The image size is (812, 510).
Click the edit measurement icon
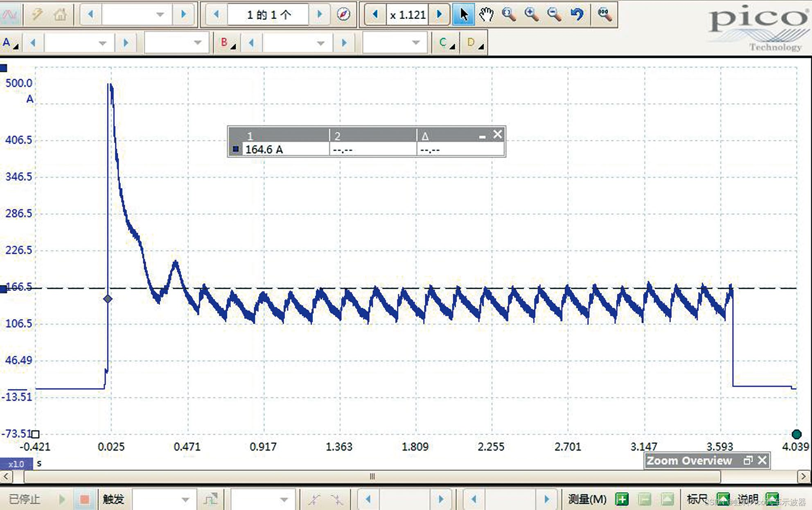(667, 499)
